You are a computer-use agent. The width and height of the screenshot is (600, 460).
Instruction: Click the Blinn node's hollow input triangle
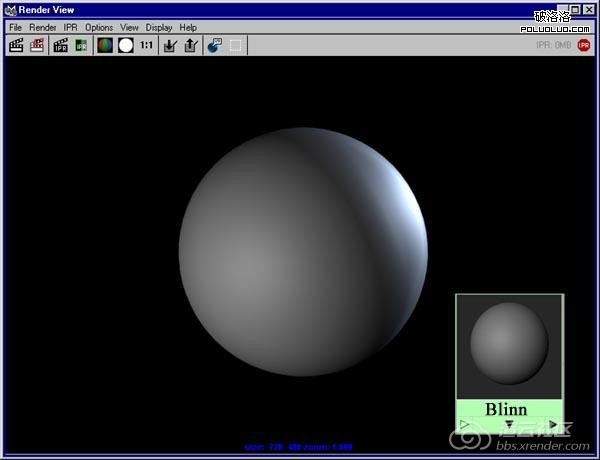coord(465,424)
